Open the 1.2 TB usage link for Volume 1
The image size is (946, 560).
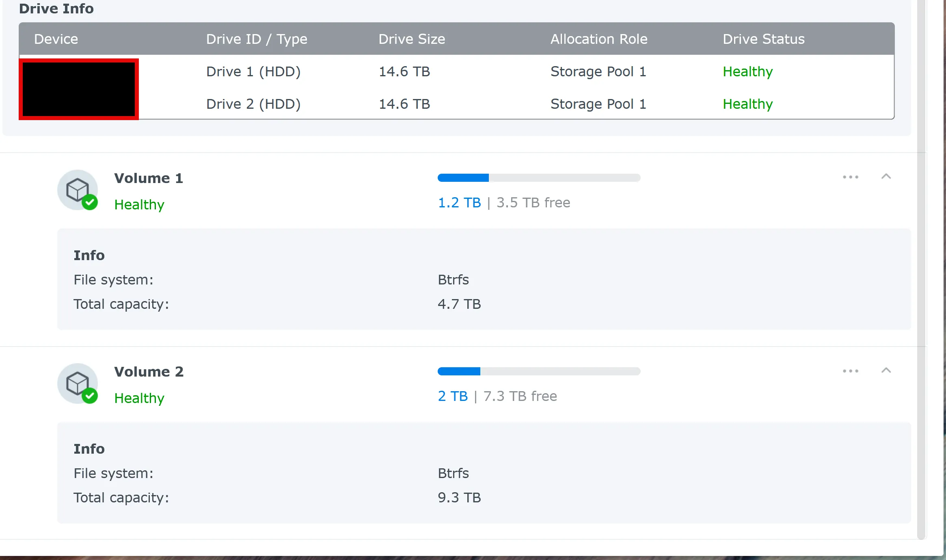(x=459, y=202)
